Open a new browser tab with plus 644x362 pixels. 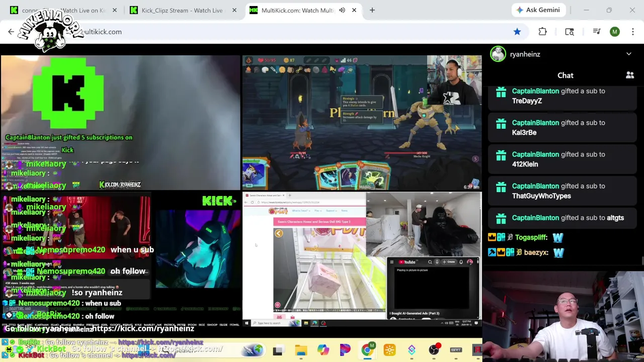[x=372, y=10]
